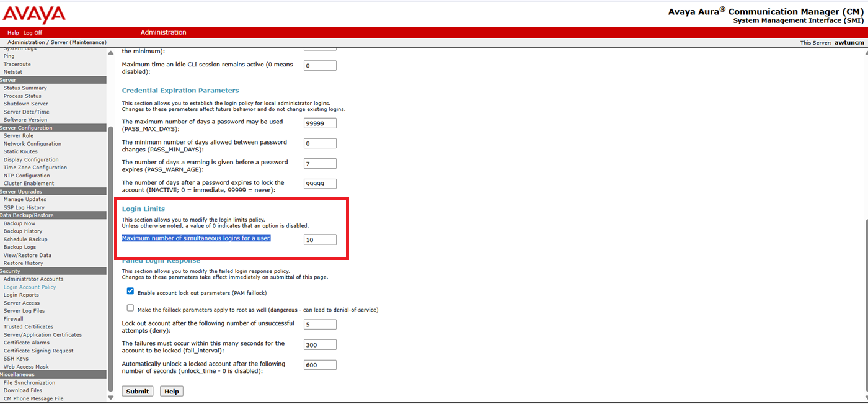This screenshot has height=404, width=868.
Task: Click the sidebar scroll-up arrow
Action: click(x=111, y=53)
